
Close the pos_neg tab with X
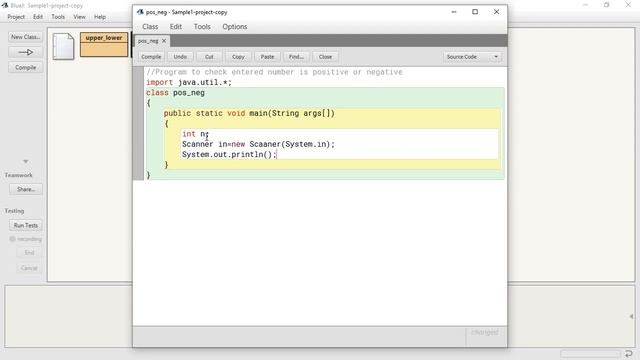164,41
